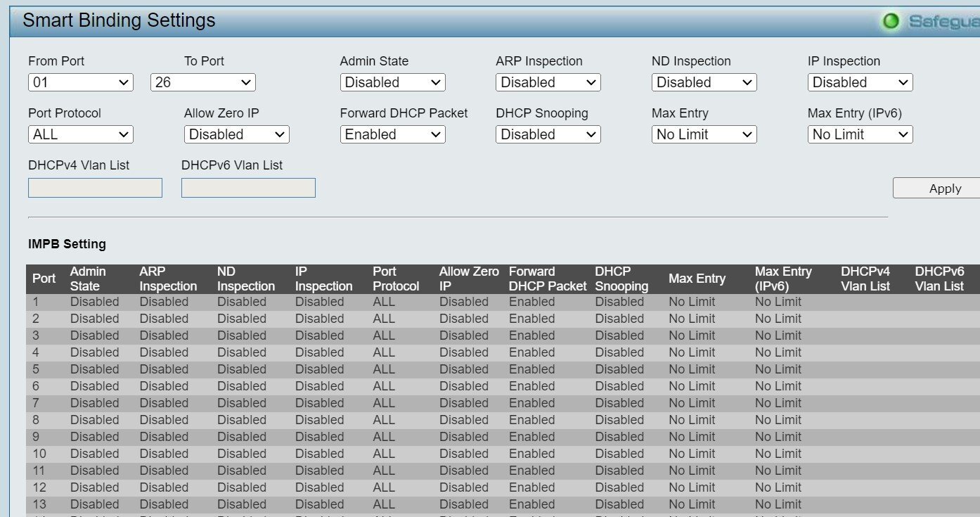The width and height of the screenshot is (980, 517).
Task: Click the Port column header
Action: click(x=44, y=279)
